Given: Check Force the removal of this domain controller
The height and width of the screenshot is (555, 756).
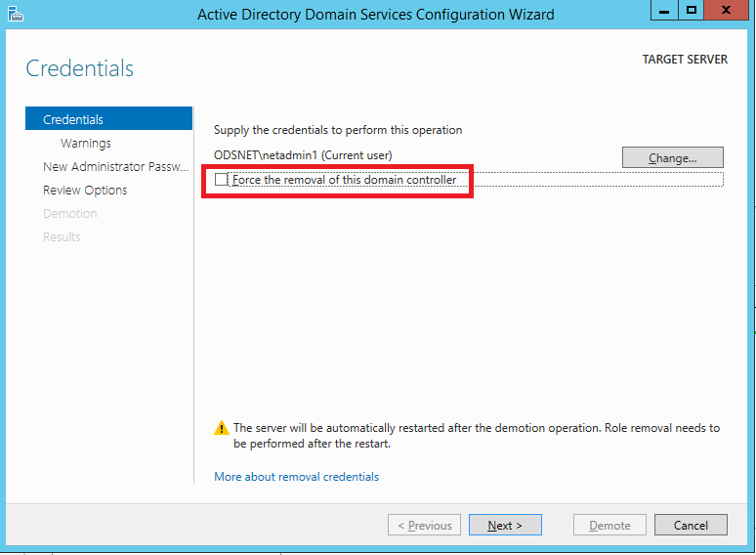Looking at the screenshot, I should coord(222,180).
